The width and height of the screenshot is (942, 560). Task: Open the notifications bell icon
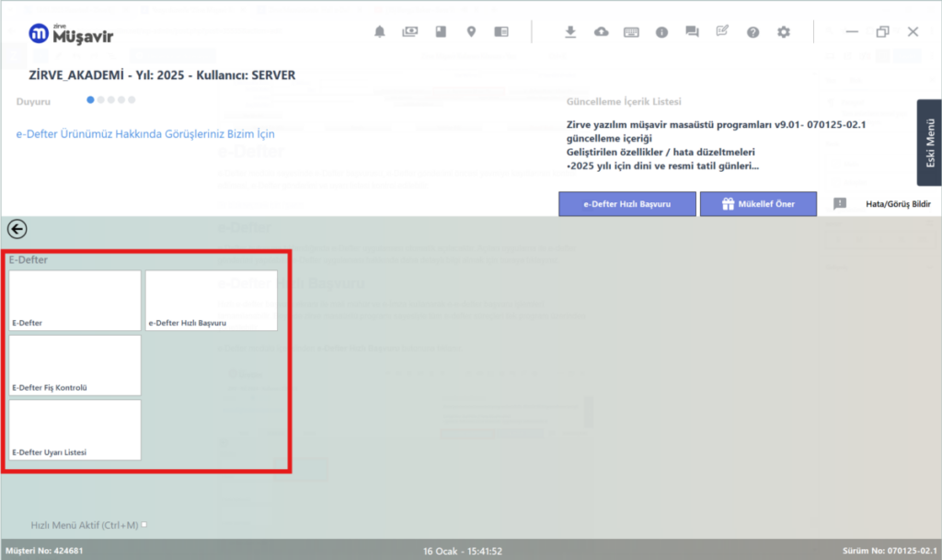tap(380, 32)
